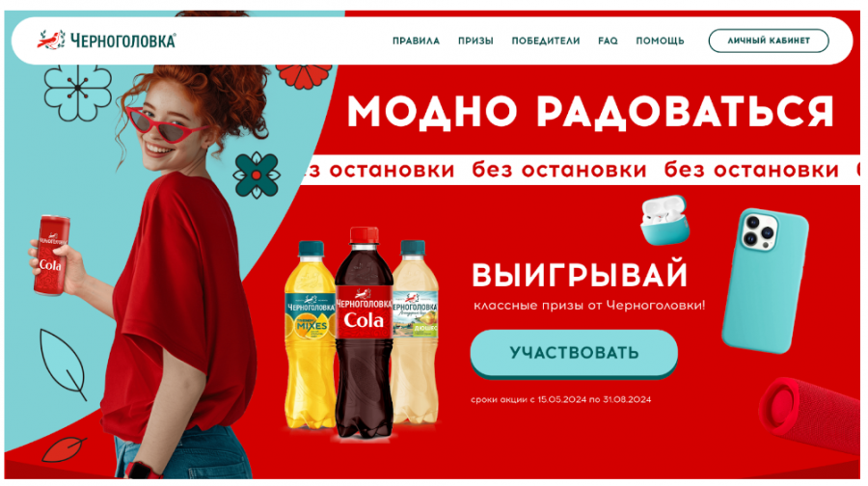Click the Личный кабинет button
The image size is (868, 486).
pos(769,40)
